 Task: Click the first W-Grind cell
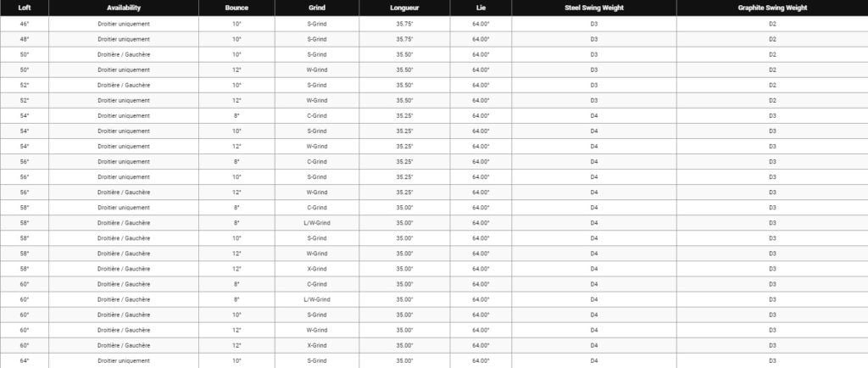click(317, 70)
